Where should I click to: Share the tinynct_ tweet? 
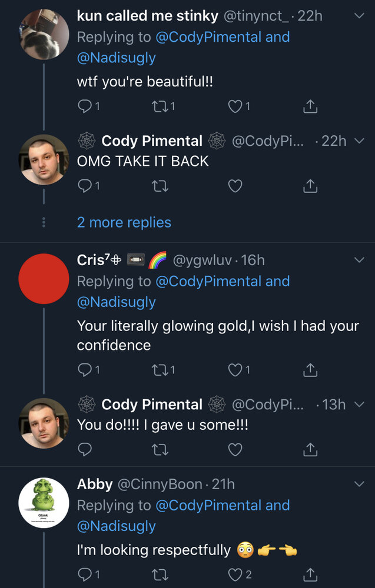click(x=310, y=106)
